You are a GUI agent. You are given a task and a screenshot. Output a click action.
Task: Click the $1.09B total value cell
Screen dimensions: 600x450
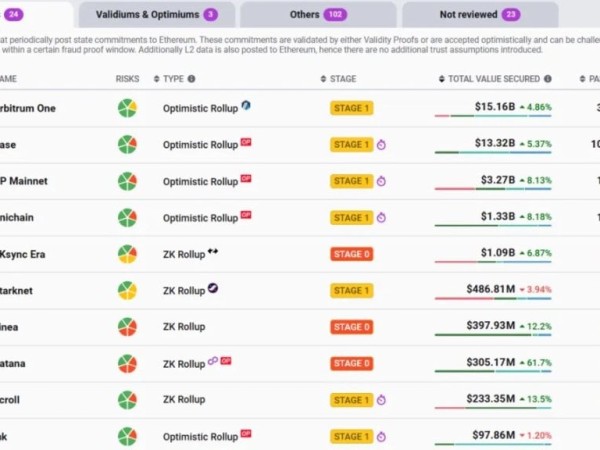pyautogui.click(x=498, y=253)
